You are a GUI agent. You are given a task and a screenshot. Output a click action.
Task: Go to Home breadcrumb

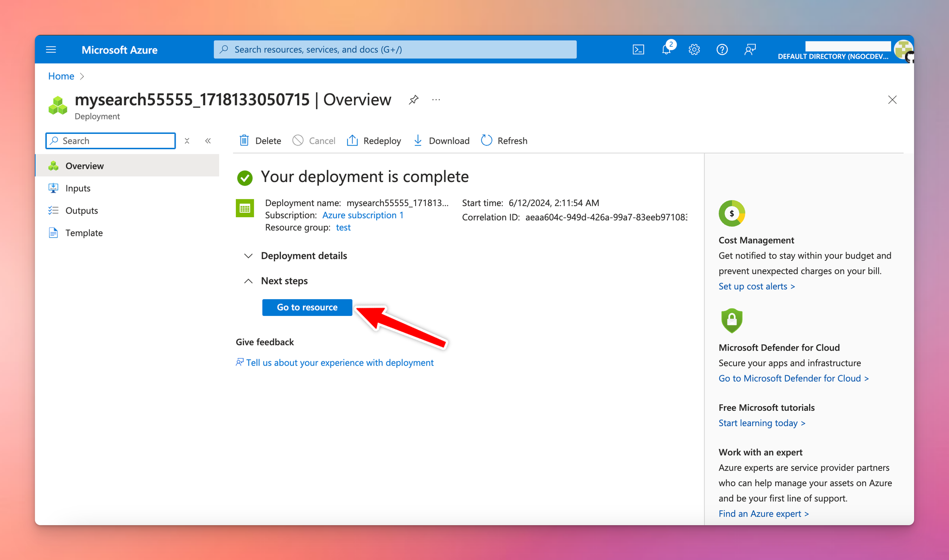[61, 76]
